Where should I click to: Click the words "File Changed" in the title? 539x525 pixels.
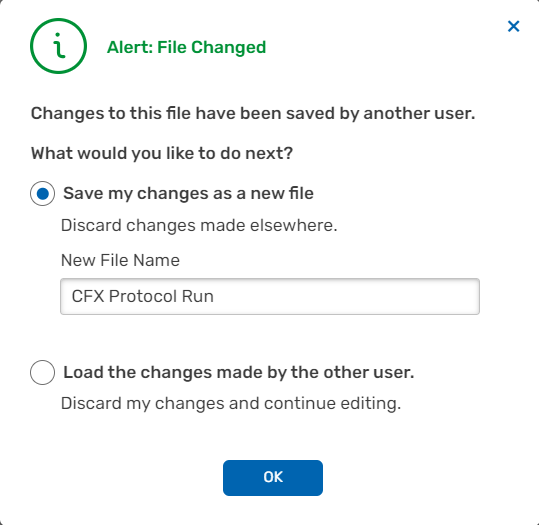tap(211, 47)
